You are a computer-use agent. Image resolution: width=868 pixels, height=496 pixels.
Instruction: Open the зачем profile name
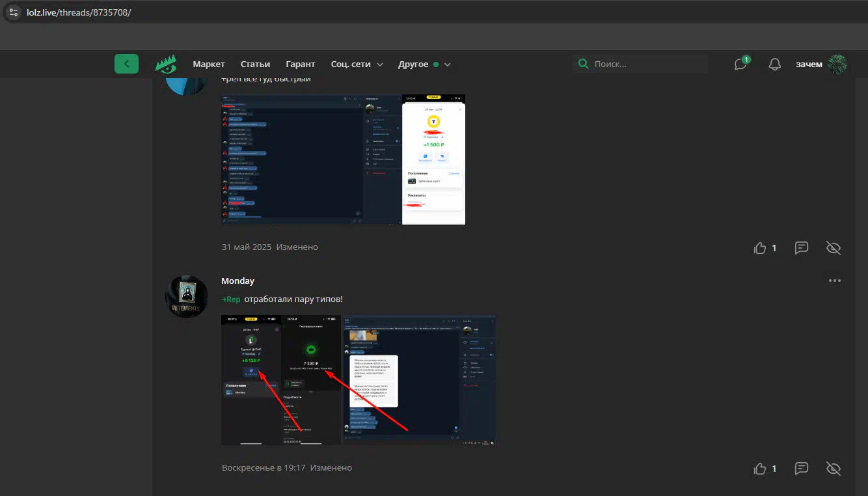809,64
